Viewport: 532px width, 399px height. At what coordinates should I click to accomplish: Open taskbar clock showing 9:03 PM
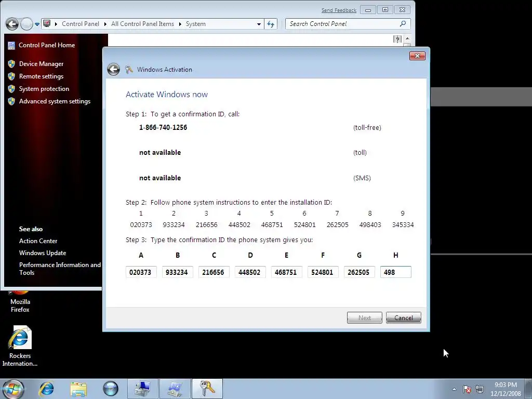coord(506,389)
